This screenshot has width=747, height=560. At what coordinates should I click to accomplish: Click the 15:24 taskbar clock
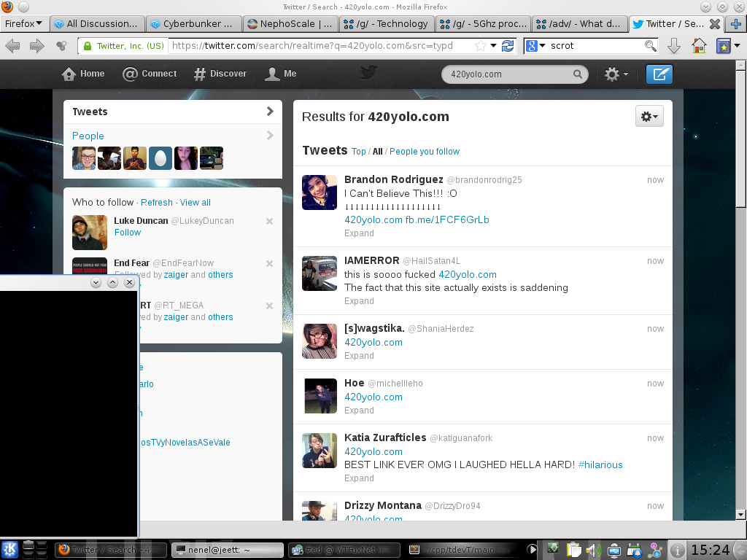[x=711, y=550]
